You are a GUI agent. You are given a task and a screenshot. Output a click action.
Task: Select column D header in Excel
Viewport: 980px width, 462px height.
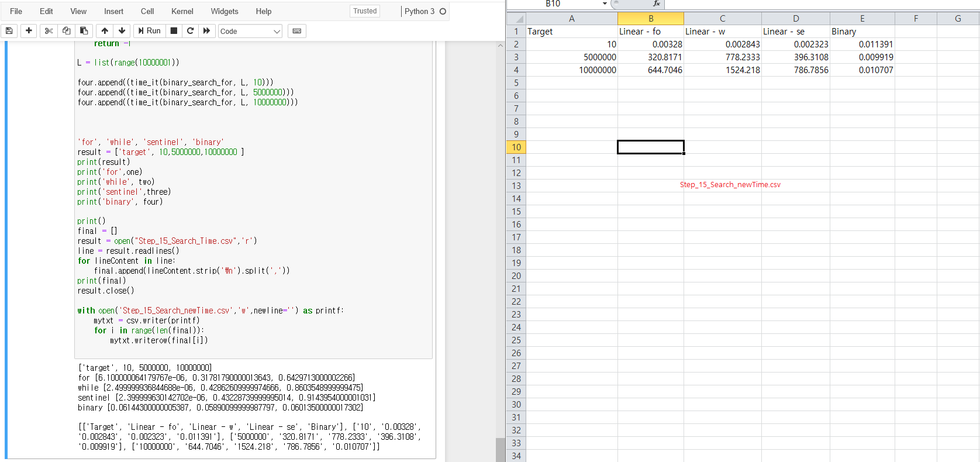point(796,19)
